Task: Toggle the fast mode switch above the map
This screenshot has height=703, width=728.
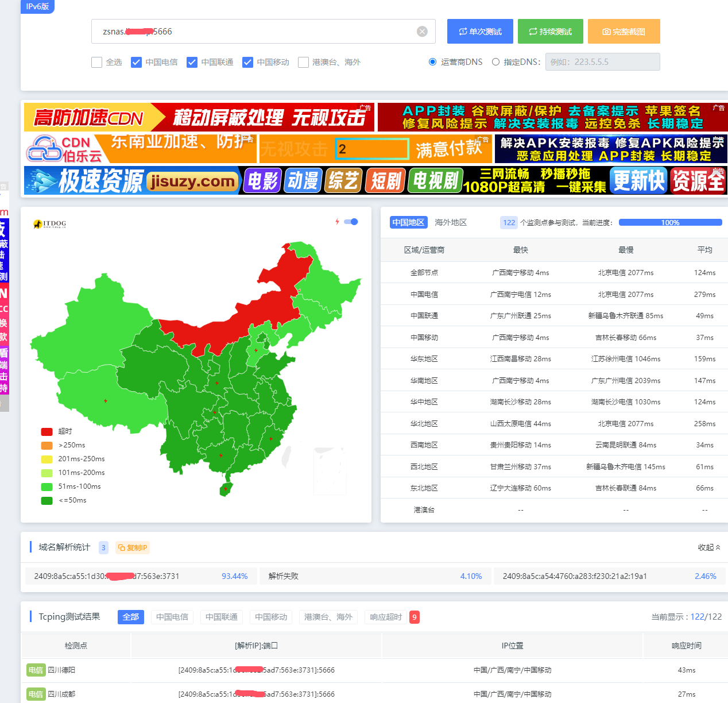Action: click(x=351, y=222)
